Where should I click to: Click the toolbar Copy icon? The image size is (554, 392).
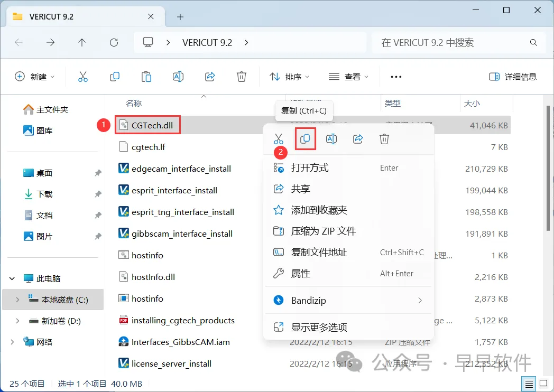(115, 77)
